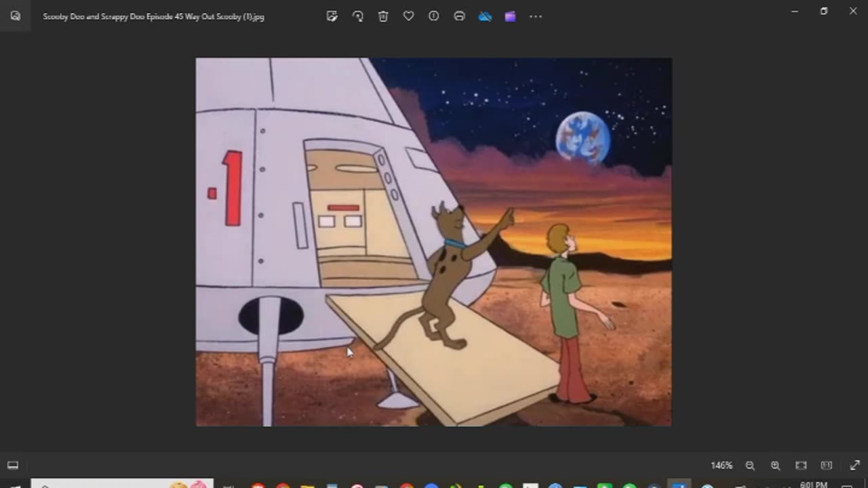Restore down the Photos window
The height and width of the screenshot is (488, 868).
[x=824, y=12]
